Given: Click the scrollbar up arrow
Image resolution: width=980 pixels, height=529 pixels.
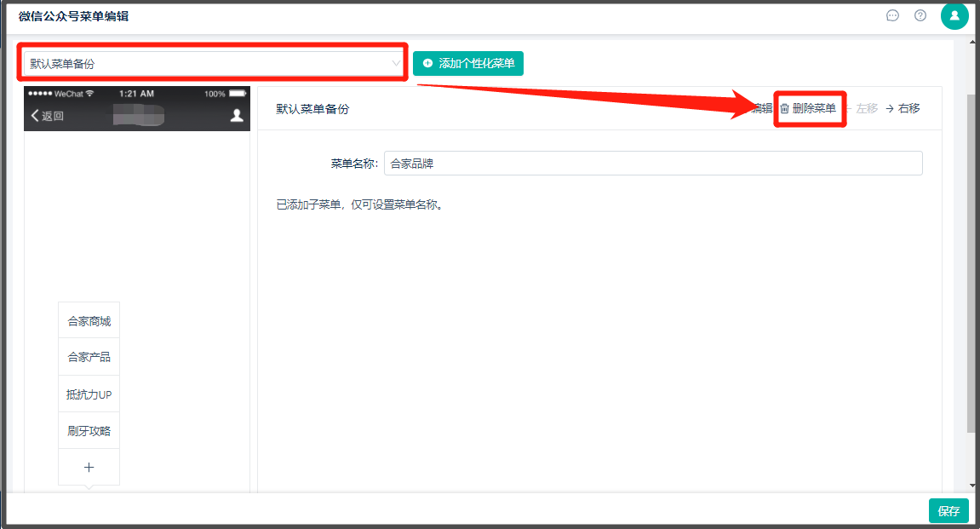Looking at the screenshot, I should click(x=972, y=42).
